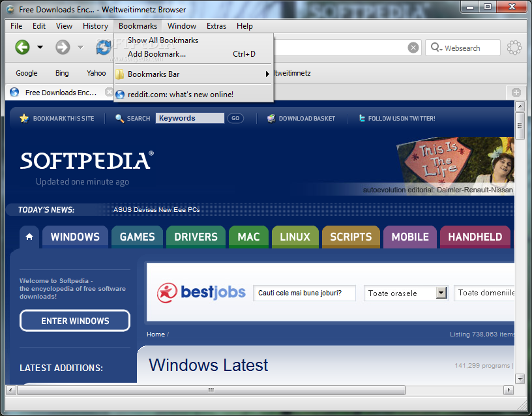Click the reddit bookmark globe icon

(x=120, y=95)
